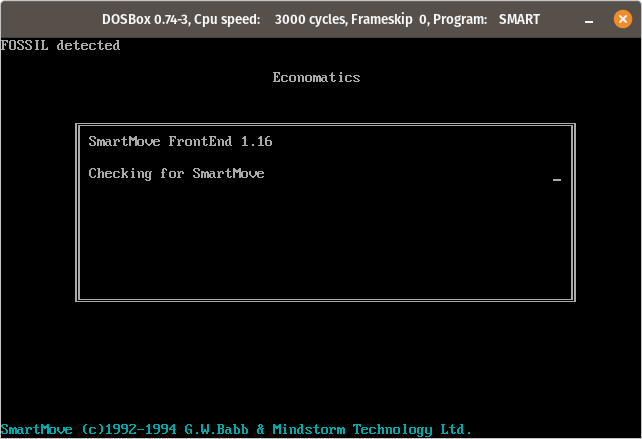The height and width of the screenshot is (439, 642).
Task: Click the version number '1.16'
Action: point(257,141)
